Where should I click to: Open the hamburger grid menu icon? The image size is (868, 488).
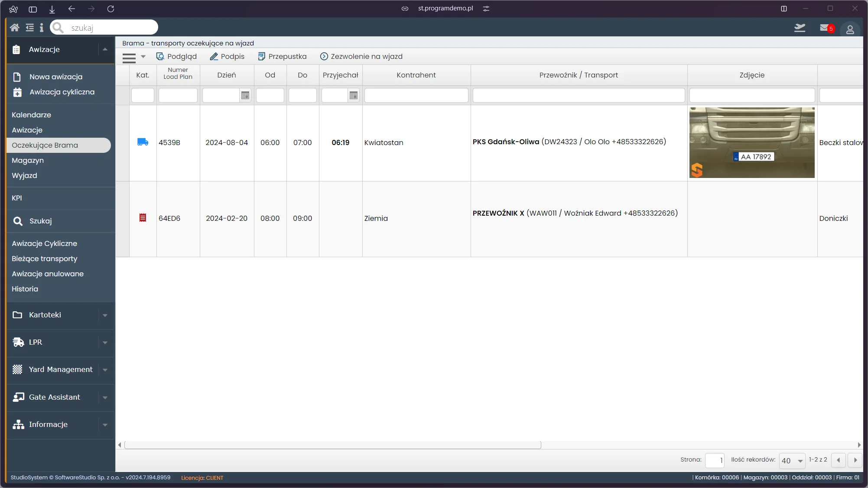pos(129,58)
